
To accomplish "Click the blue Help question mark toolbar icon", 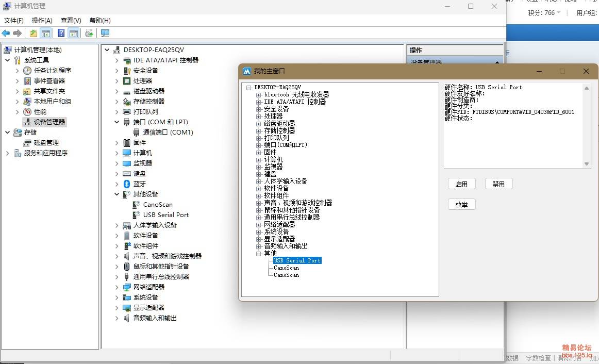I will pyautogui.click(x=61, y=33).
